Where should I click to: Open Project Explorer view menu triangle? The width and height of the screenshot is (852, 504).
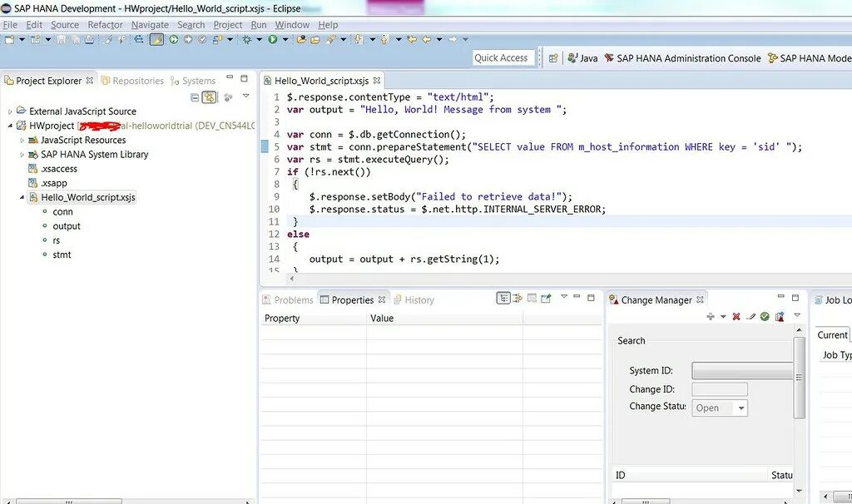pos(245,96)
